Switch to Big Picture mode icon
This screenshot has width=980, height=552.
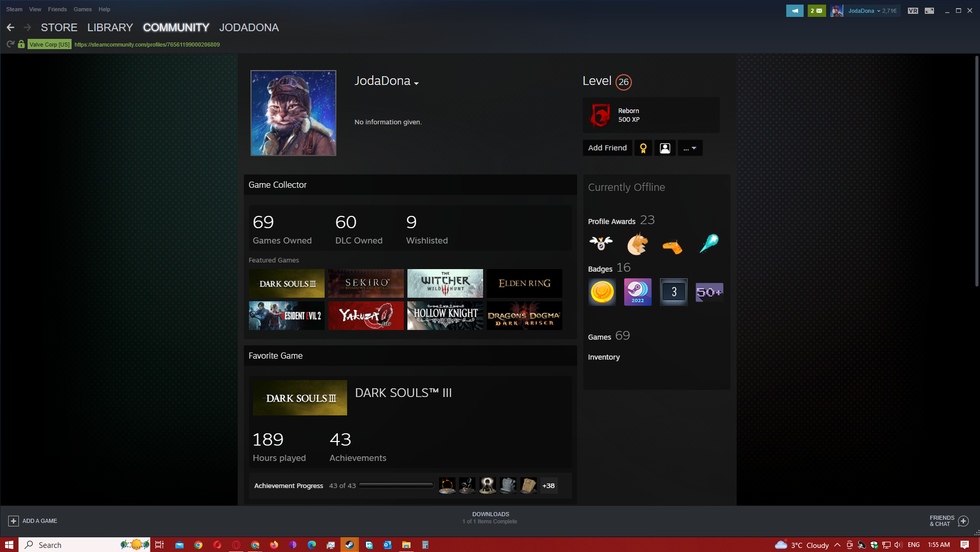point(929,10)
